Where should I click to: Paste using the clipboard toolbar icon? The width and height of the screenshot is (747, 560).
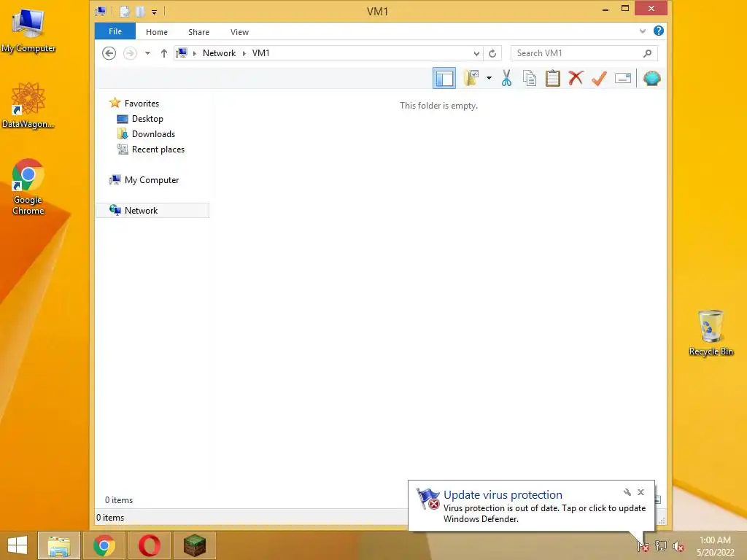pyautogui.click(x=553, y=78)
